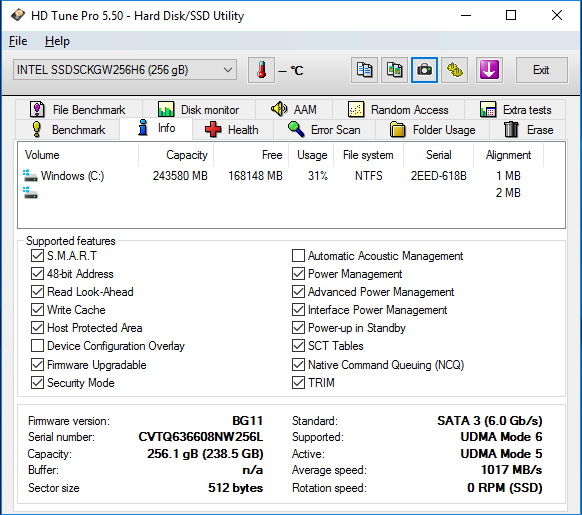Check the Device Configuration Overlay box
This screenshot has width=582, height=515.
(37, 345)
